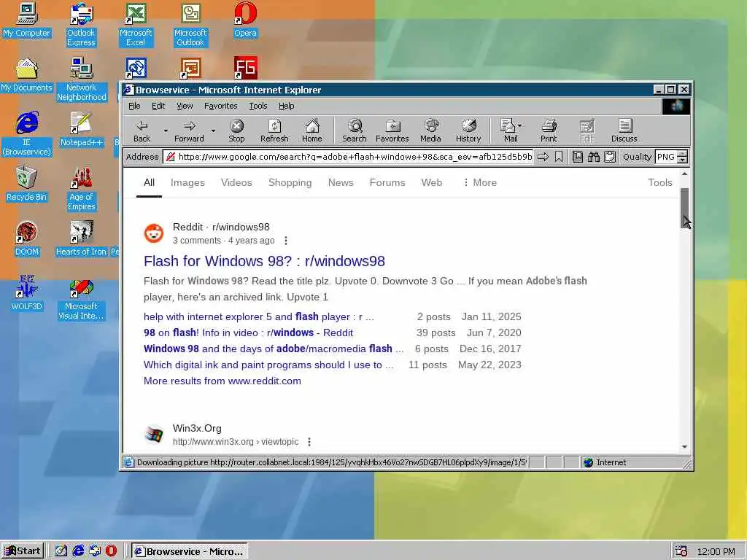This screenshot has width=747, height=560.
Task: Open 'help with internet explorer 5' link
Action: 259,316
